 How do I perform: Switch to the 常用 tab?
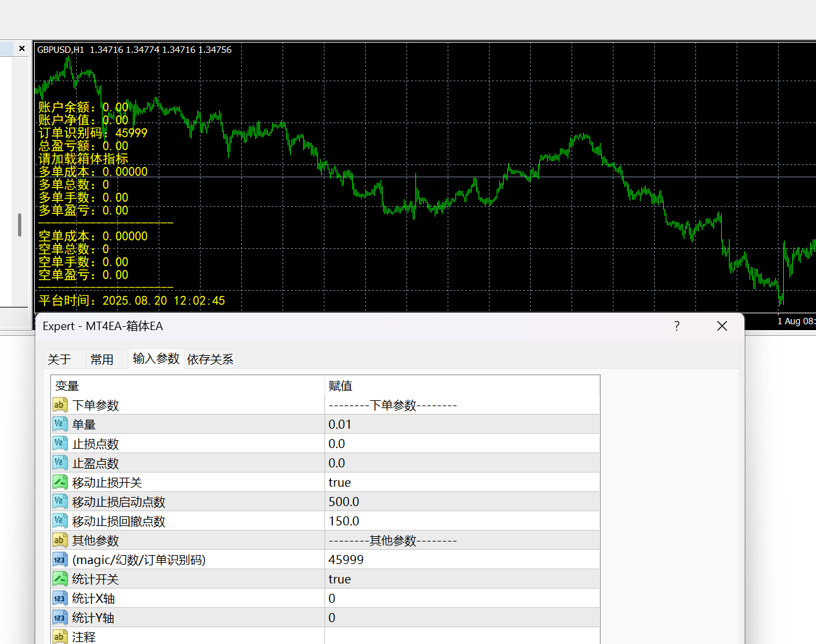tap(102, 359)
